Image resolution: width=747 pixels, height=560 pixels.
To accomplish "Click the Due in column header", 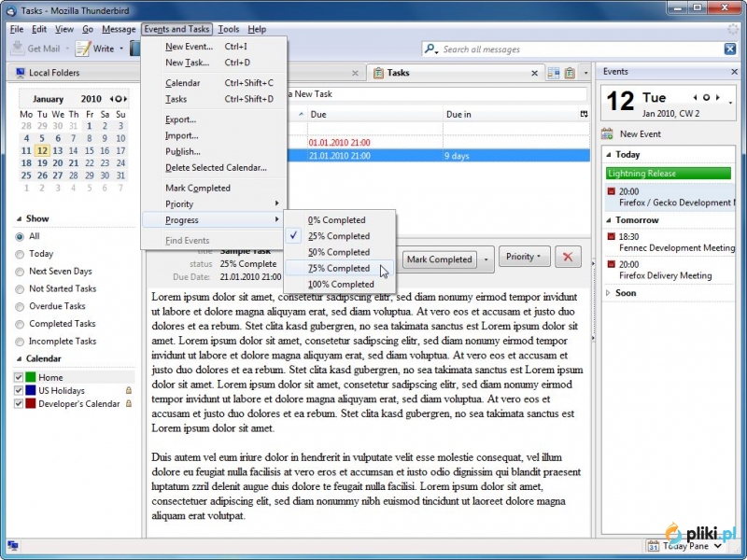I will [x=510, y=114].
